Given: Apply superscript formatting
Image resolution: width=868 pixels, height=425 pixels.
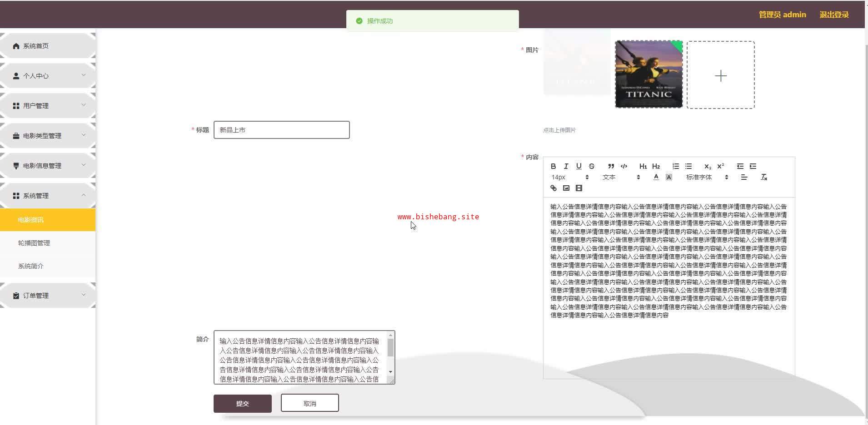Looking at the screenshot, I should [720, 166].
